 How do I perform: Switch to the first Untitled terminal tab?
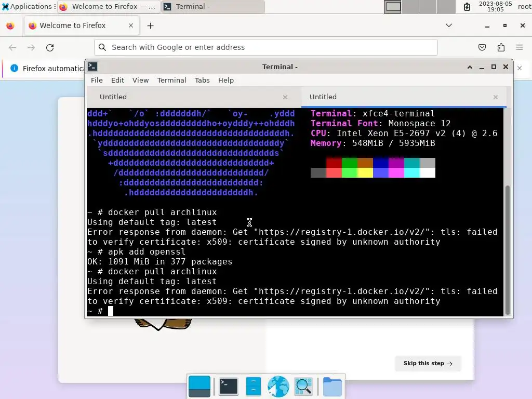[x=194, y=97]
